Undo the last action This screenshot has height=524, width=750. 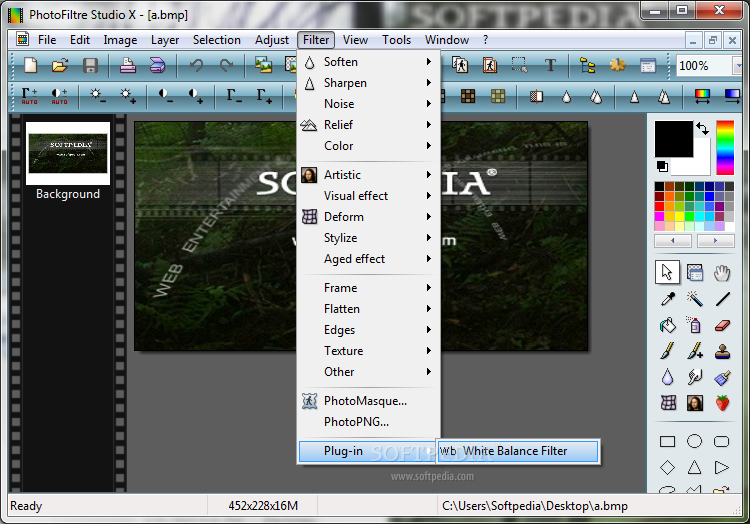[196, 65]
